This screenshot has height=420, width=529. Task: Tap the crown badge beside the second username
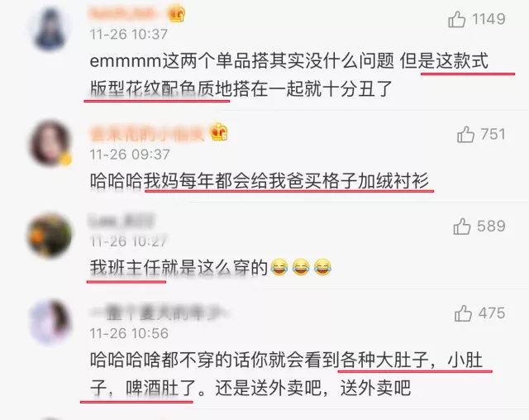219,132
